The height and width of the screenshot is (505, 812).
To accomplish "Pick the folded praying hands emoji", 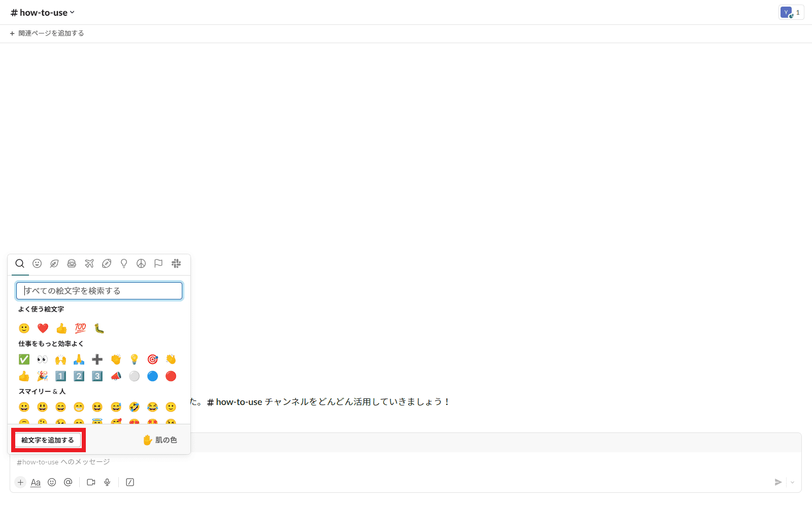I will click(79, 359).
